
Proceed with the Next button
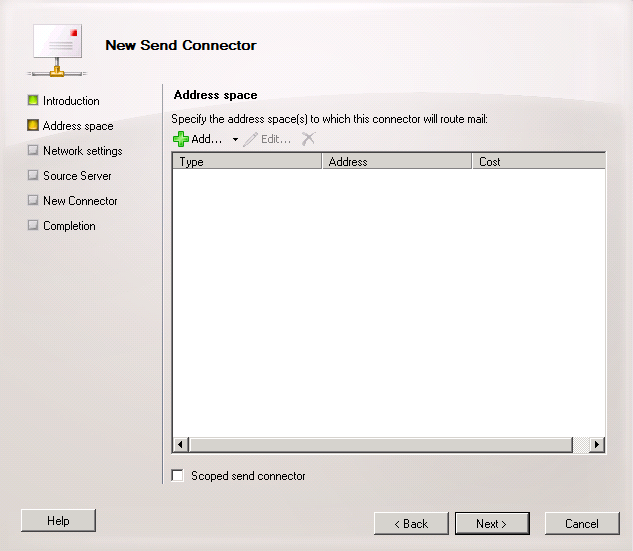click(x=492, y=524)
